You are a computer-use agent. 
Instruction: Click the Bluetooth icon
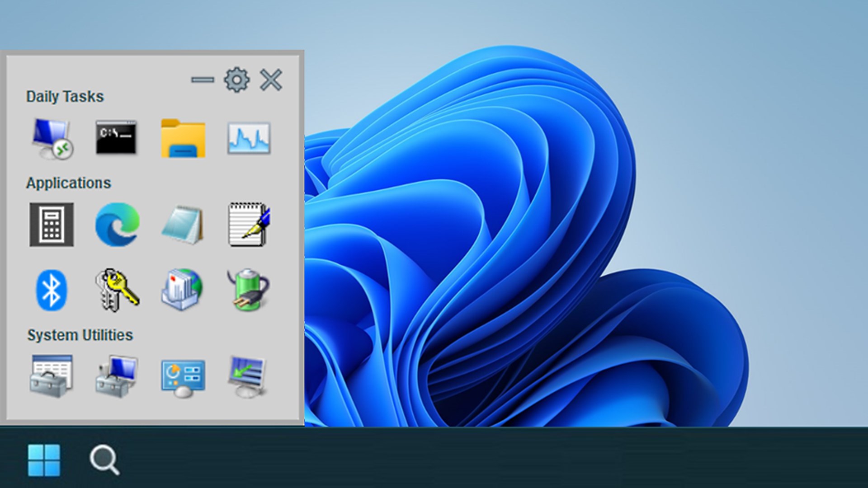pos(52,290)
